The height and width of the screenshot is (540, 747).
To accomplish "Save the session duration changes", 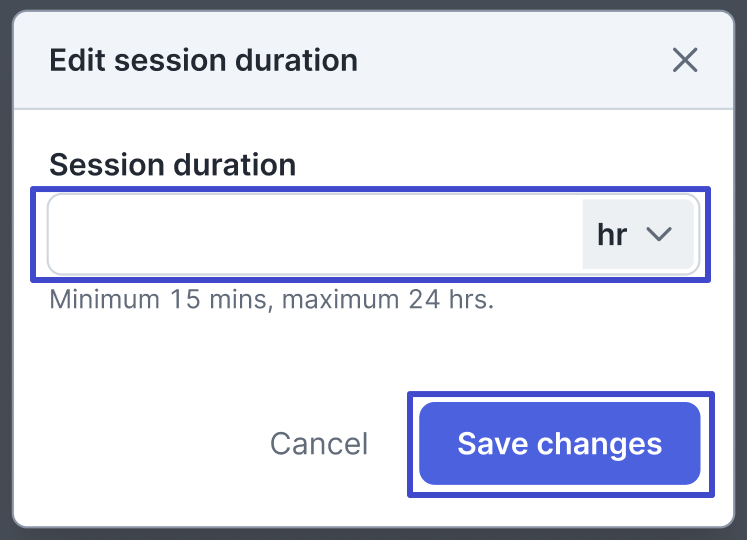I will [x=559, y=444].
